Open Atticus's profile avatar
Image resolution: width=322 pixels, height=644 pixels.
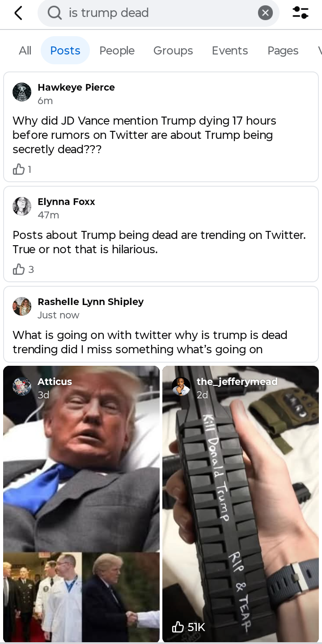(22, 387)
